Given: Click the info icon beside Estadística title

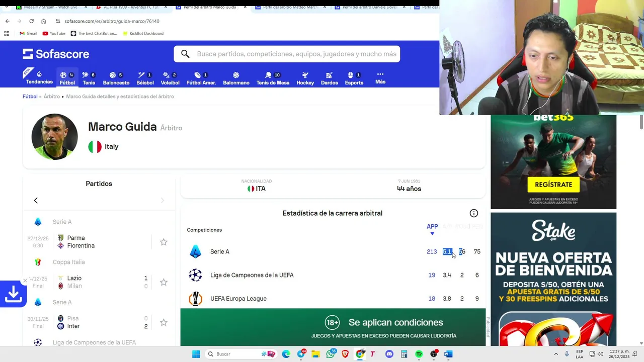Looking at the screenshot, I should [x=473, y=213].
